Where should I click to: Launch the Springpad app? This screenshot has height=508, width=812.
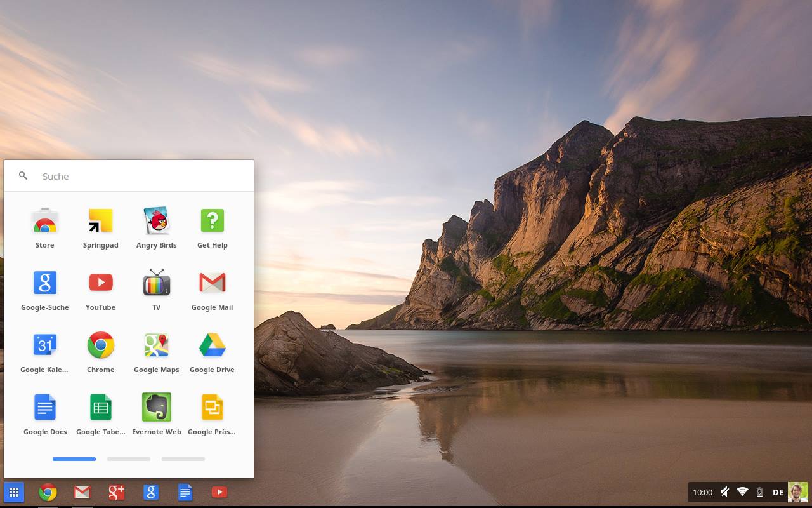(x=100, y=221)
